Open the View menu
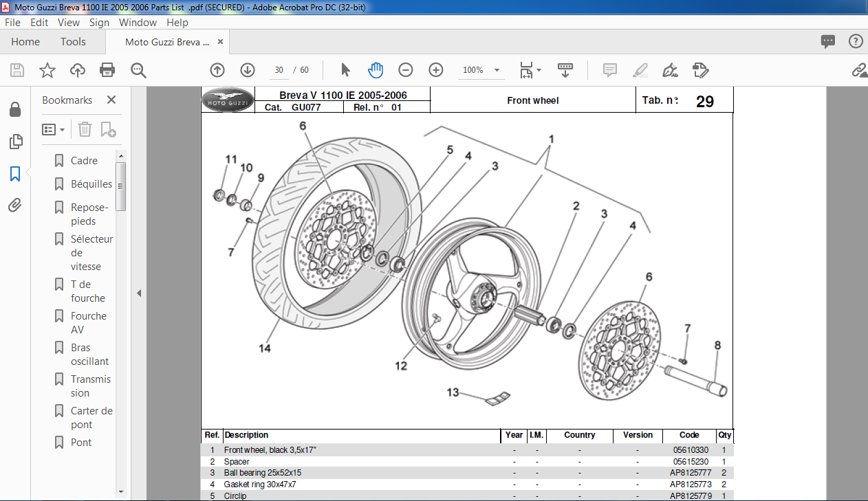Viewport: 868px width, 501px height. [x=69, y=22]
